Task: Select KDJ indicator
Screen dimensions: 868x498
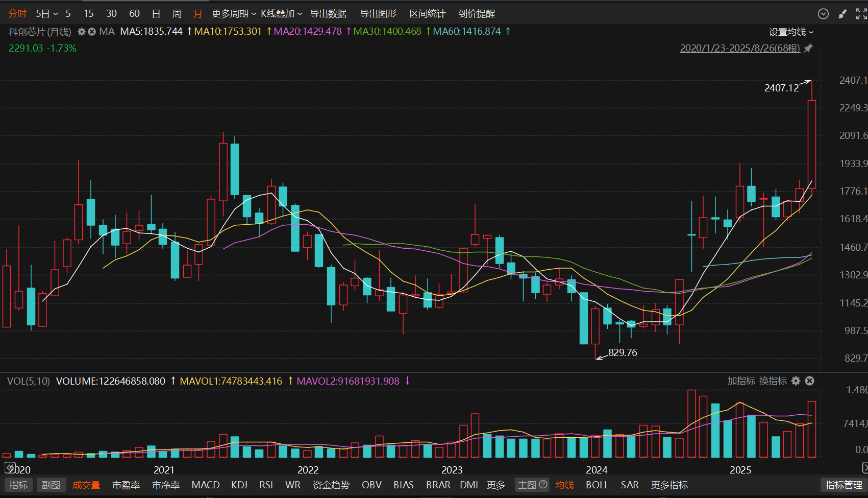Action: (x=239, y=485)
